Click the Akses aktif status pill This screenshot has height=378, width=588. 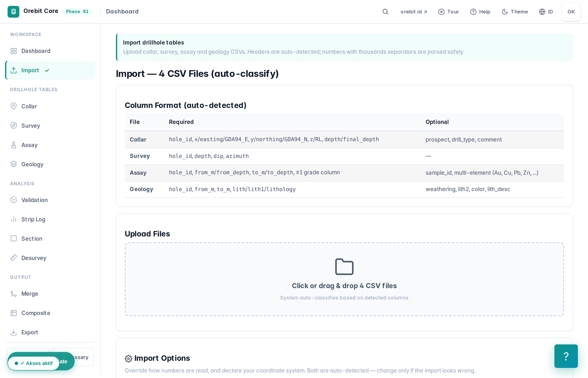34,363
